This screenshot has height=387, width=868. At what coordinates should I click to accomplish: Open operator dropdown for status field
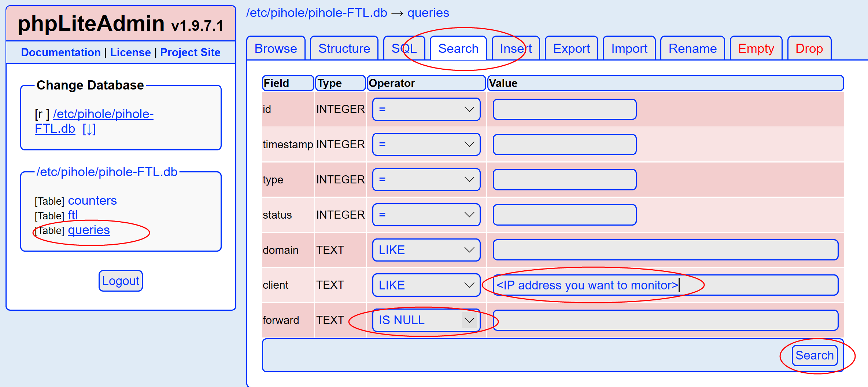click(426, 215)
